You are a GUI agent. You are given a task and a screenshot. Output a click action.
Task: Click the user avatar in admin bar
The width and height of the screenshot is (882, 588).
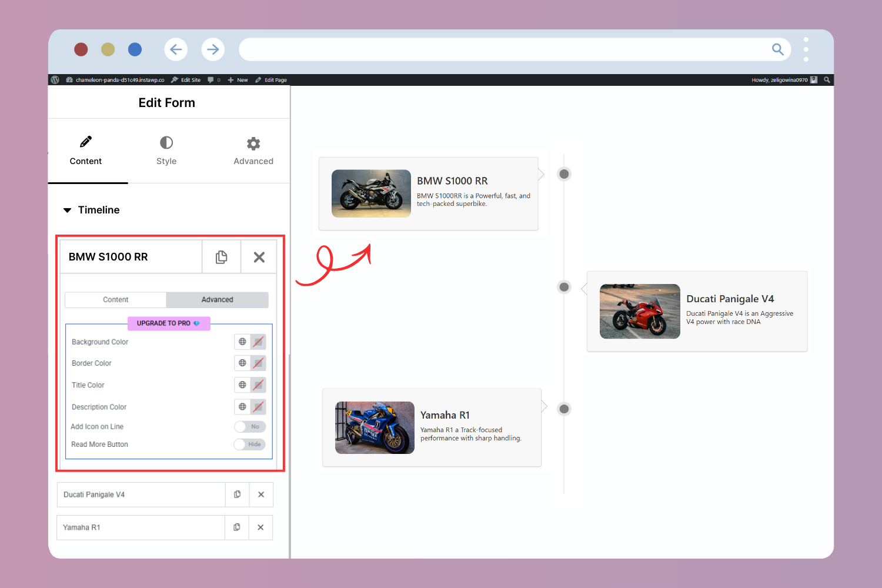(x=814, y=80)
